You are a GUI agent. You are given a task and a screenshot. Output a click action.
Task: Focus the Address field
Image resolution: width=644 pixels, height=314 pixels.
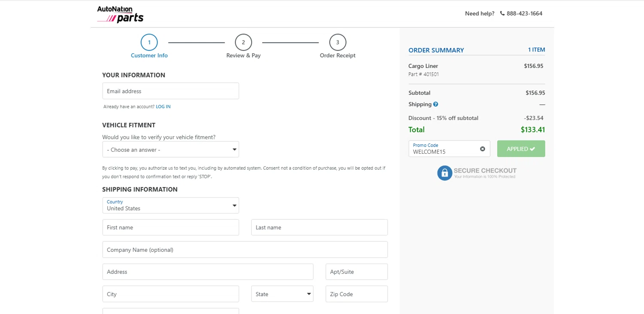pos(208,271)
